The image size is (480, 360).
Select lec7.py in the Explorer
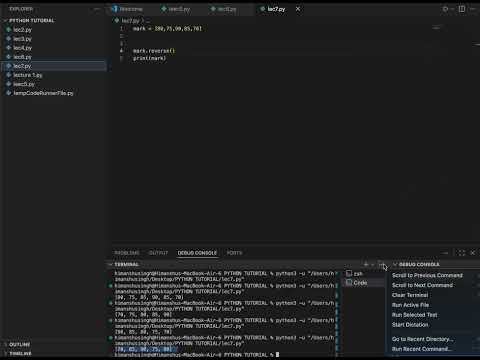tap(55, 66)
